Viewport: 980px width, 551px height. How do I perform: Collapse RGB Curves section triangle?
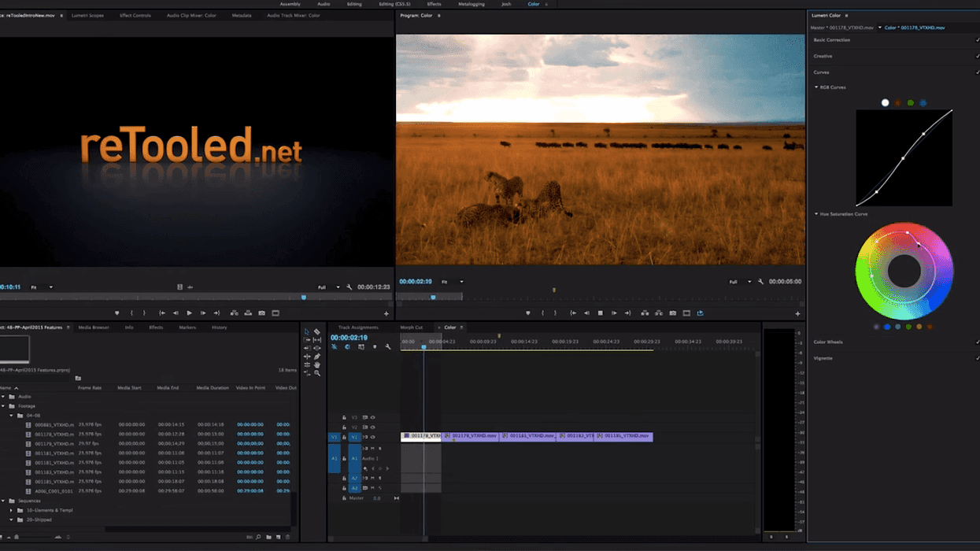[816, 87]
